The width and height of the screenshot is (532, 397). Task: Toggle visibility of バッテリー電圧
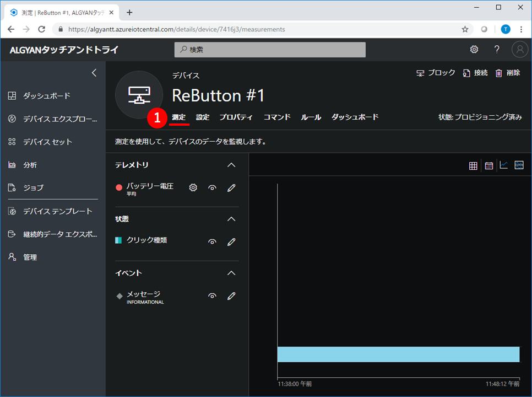pyautogui.click(x=212, y=187)
